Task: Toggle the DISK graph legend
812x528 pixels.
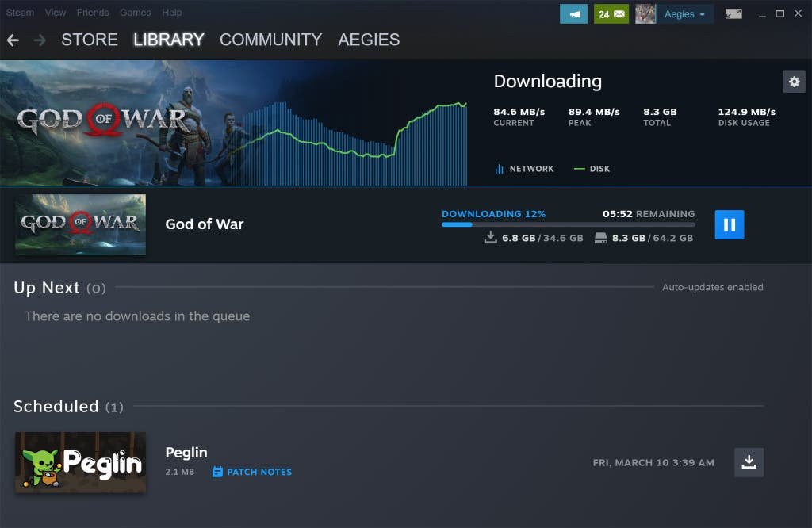Action: point(592,169)
